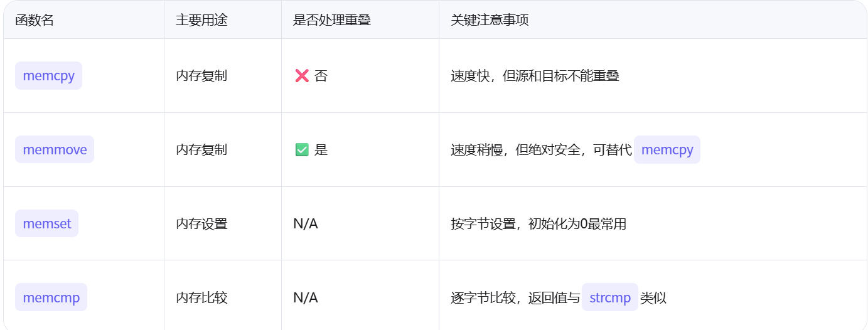The height and width of the screenshot is (330, 868).
Task: Click the text 按字节设置，初始化为0最常用
Action: pos(538,223)
